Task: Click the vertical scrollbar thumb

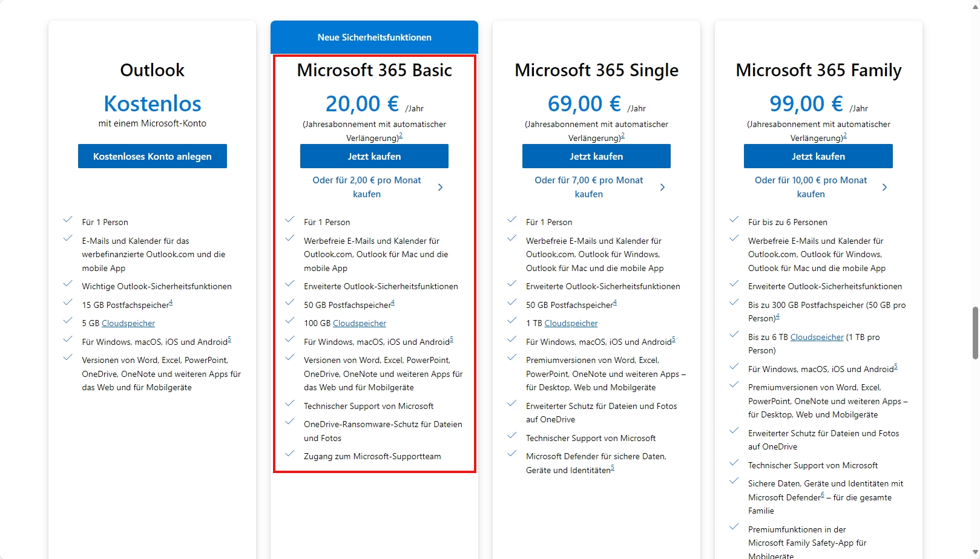Action: (975, 333)
